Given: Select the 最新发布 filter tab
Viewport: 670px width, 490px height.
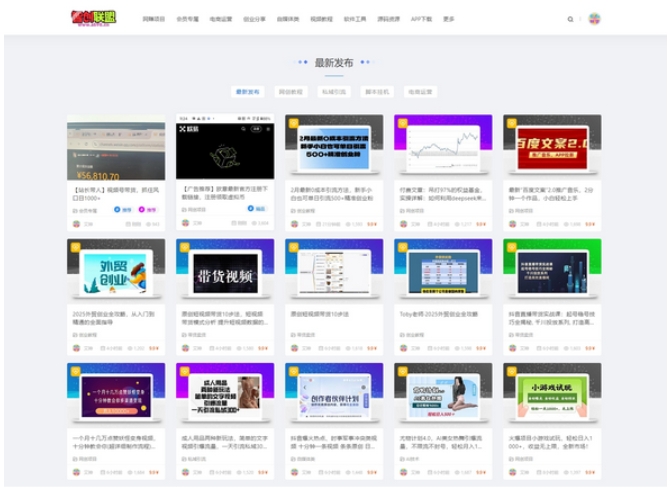Looking at the screenshot, I should click(247, 91).
